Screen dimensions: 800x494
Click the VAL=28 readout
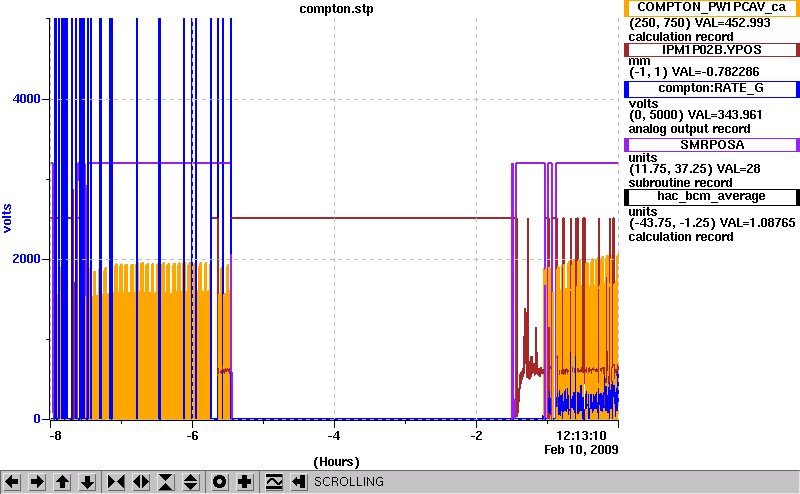coord(738,169)
